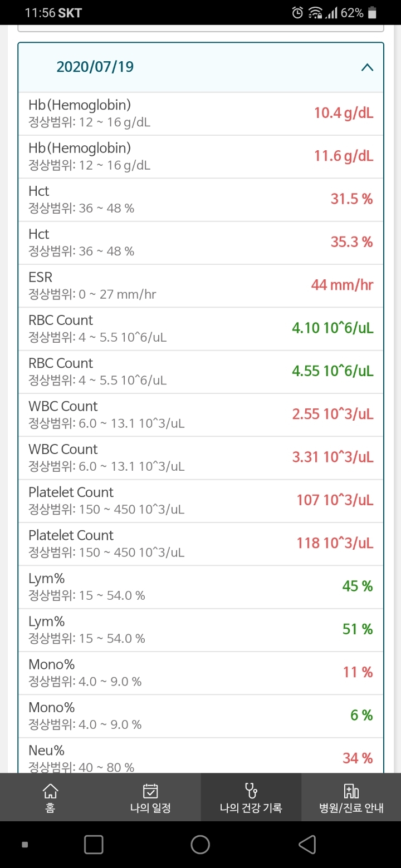Screen dimensions: 401x868
Task: Select the ESR result row
Action: (x=200, y=285)
